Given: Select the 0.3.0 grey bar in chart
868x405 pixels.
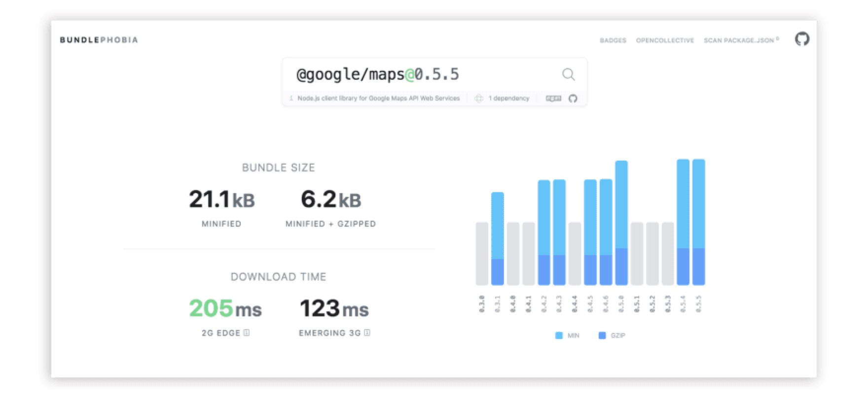Looking at the screenshot, I should pos(482,254).
